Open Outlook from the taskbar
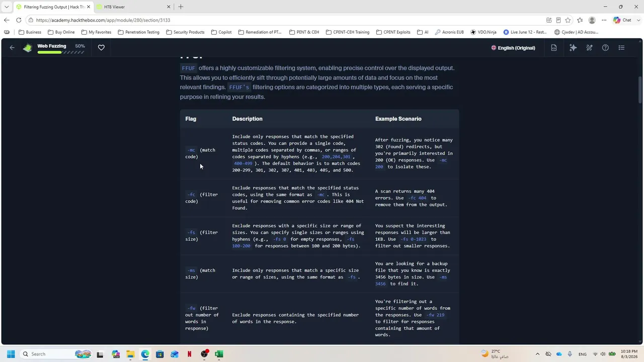 click(x=174, y=354)
